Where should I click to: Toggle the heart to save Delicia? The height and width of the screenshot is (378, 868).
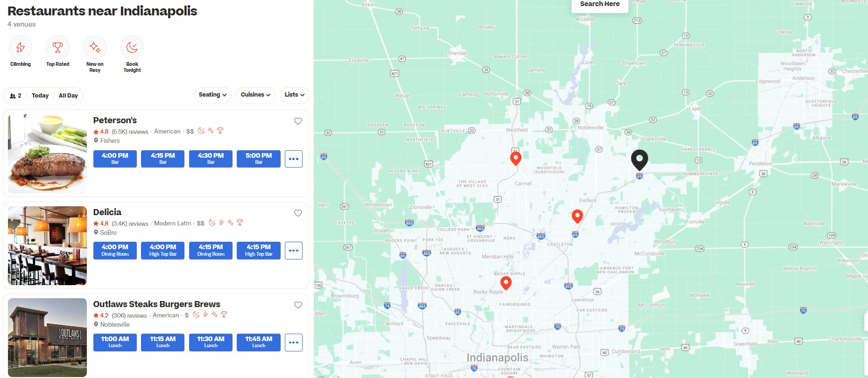click(x=298, y=213)
